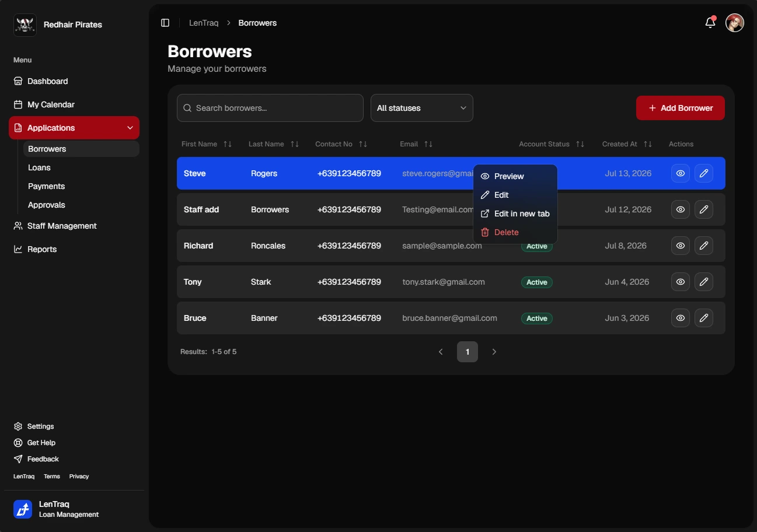Viewport: 757px width, 532px height.
Task: Click the Redhair Pirates logo
Action: click(25, 25)
